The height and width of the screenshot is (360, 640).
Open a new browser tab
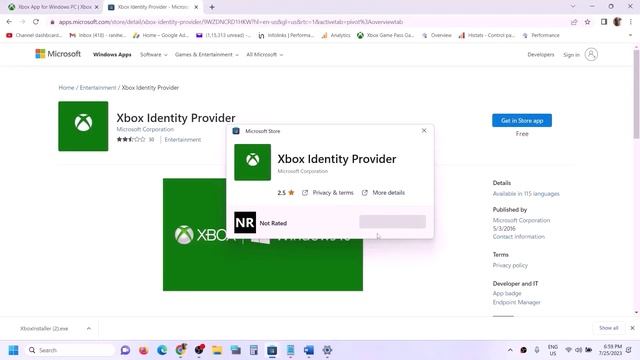point(212,7)
